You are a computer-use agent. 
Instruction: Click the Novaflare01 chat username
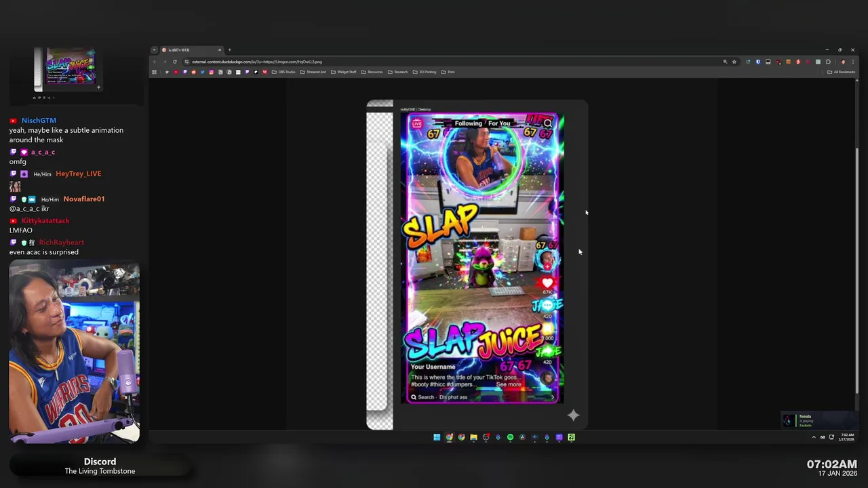click(84, 199)
